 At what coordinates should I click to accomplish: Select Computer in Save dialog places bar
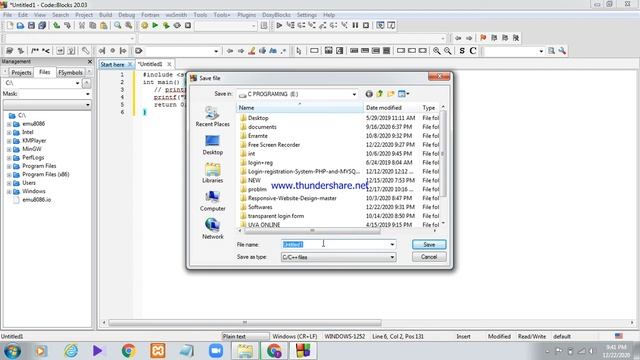pyautogui.click(x=213, y=201)
